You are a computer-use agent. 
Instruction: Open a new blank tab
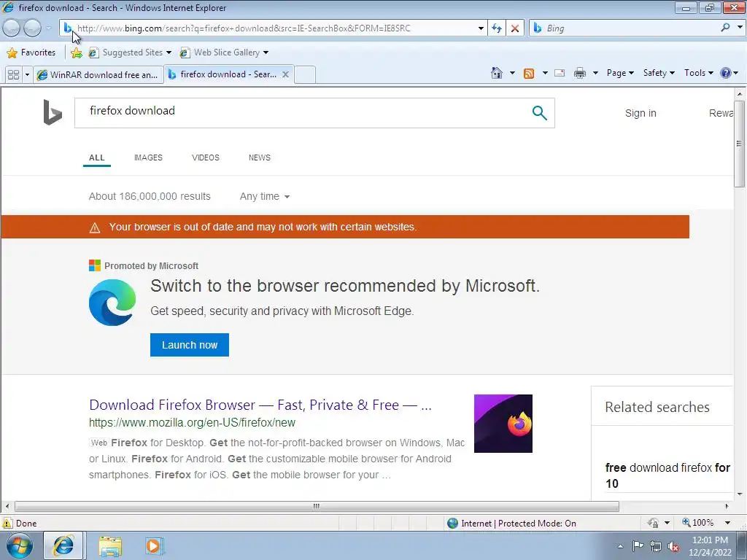click(305, 75)
